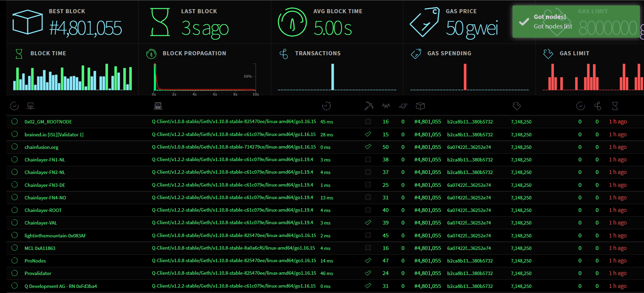This screenshot has width=644, height=293.
Task: Sort by last block cube column icon
Action: (x=420, y=106)
